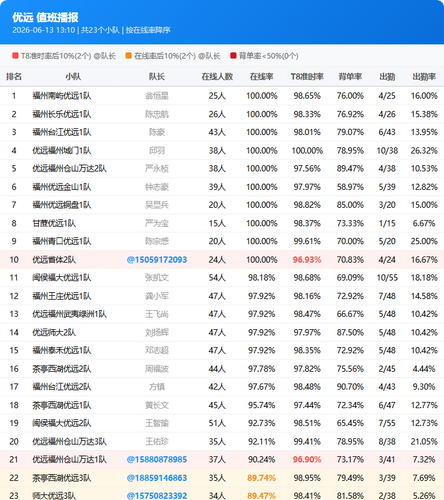
Task: Click the 8/38 出勤 value
Action: coord(387,442)
